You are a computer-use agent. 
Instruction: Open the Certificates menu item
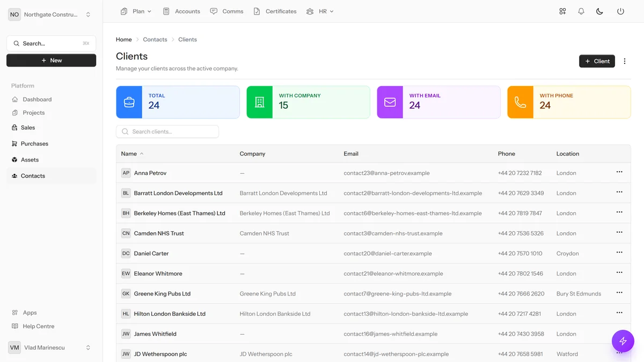[x=275, y=11]
